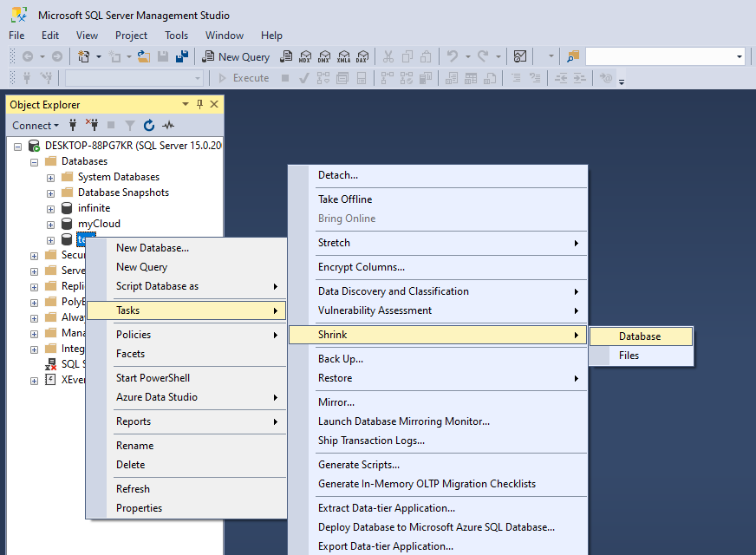Open a new XMLA query from toolbar
Viewport: 756px width, 555px height.
(344, 57)
